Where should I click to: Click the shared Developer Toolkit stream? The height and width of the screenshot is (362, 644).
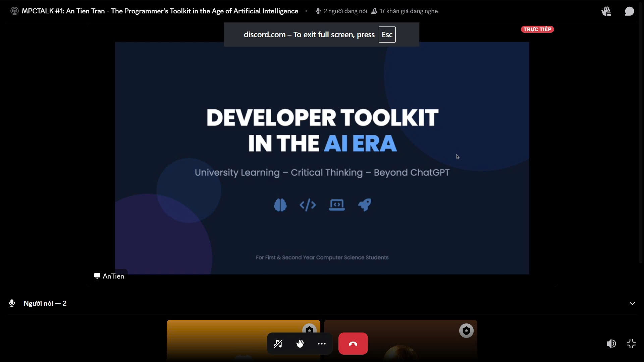coord(322,158)
